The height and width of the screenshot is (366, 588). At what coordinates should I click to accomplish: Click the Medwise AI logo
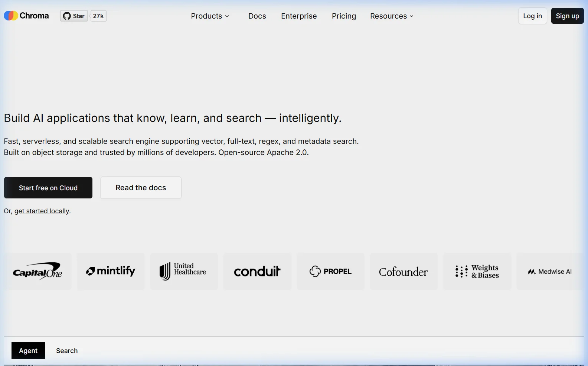[x=550, y=271]
